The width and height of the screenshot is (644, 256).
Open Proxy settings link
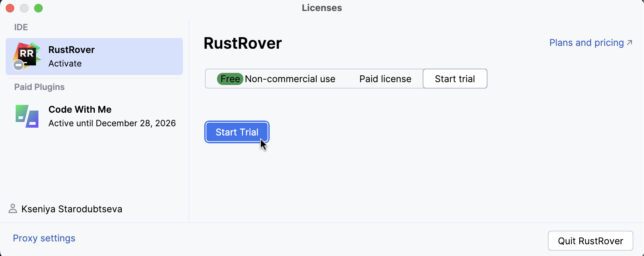[44, 238]
